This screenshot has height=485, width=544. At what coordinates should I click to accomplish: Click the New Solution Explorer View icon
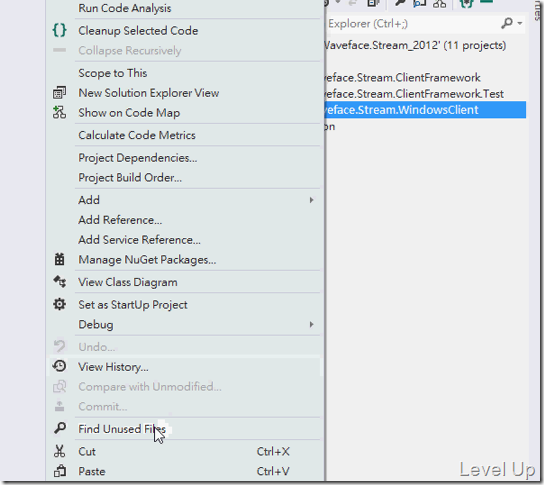click(x=59, y=93)
